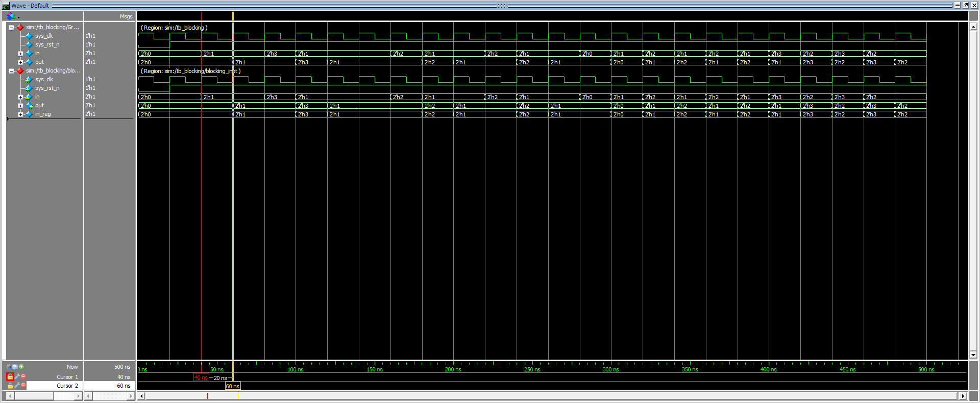Collapse the sim:/tb_blocking/blo... group
This screenshot has height=403, width=980.
pyautogui.click(x=11, y=71)
